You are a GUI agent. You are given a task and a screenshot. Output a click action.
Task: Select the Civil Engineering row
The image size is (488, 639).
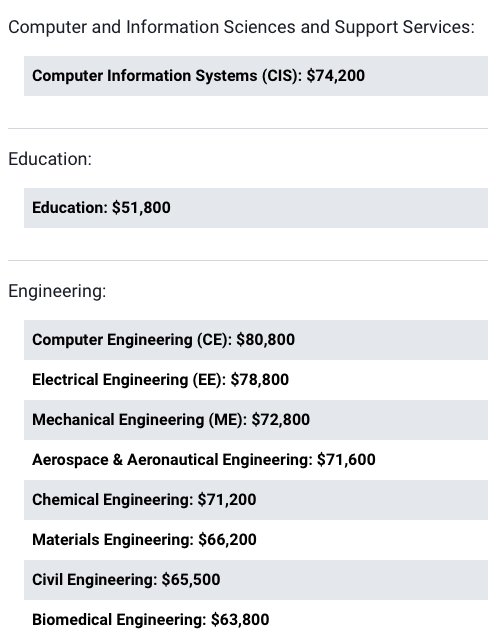click(256, 580)
